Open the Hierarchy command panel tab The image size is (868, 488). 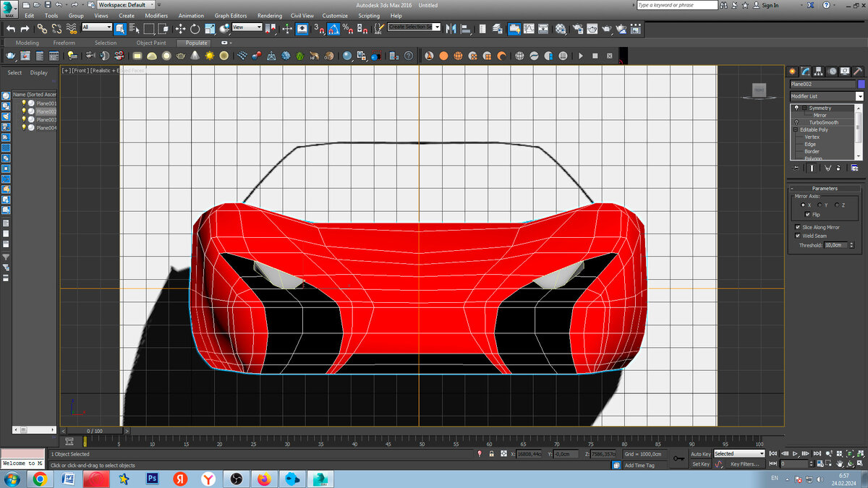[x=818, y=71]
